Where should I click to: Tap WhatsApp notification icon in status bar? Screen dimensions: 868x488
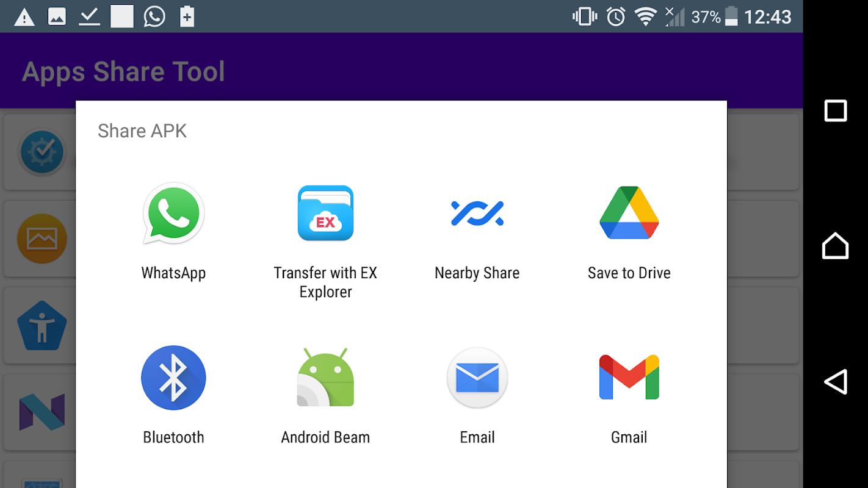coord(154,16)
